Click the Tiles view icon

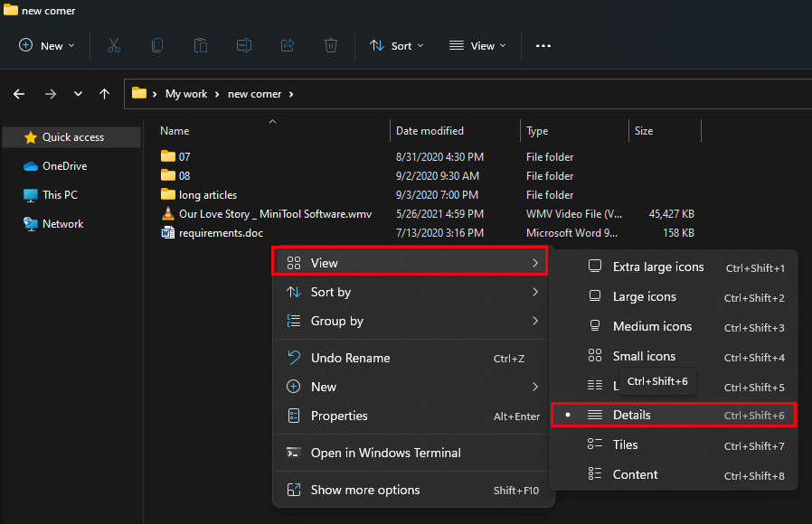[x=595, y=444]
